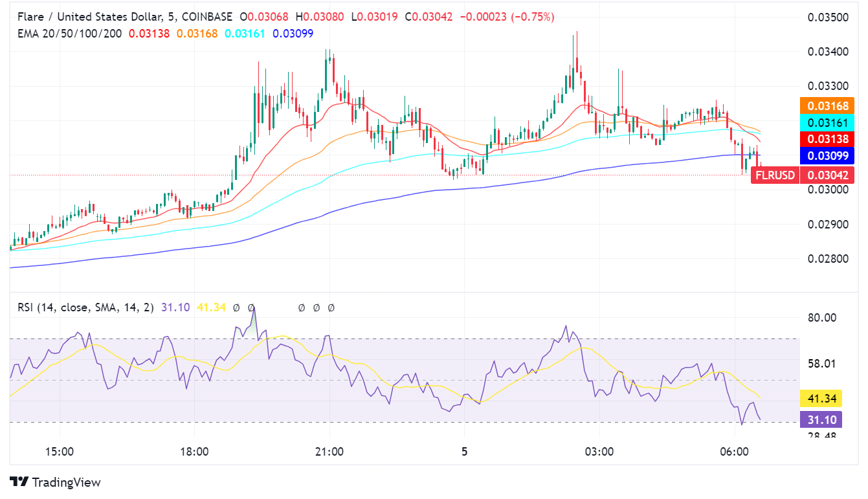Click the 0.02800 price axis label
868x499 pixels.
coord(827,260)
